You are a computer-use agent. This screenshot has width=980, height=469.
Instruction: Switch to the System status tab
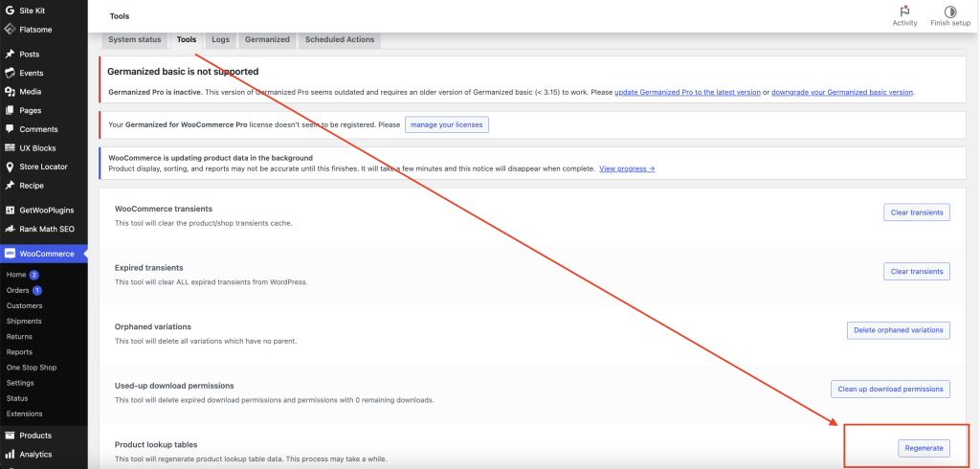pos(135,40)
